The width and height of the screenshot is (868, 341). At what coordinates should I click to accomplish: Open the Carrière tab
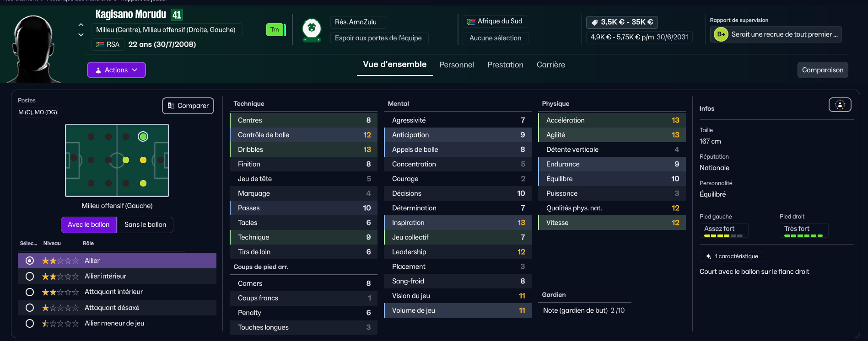(x=551, y=65)
